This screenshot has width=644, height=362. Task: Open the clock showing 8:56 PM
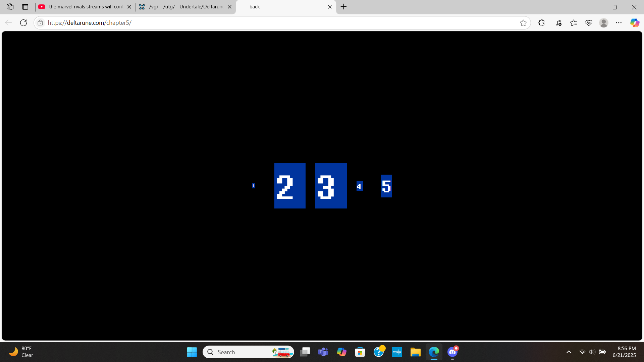(x=624, y=352)
